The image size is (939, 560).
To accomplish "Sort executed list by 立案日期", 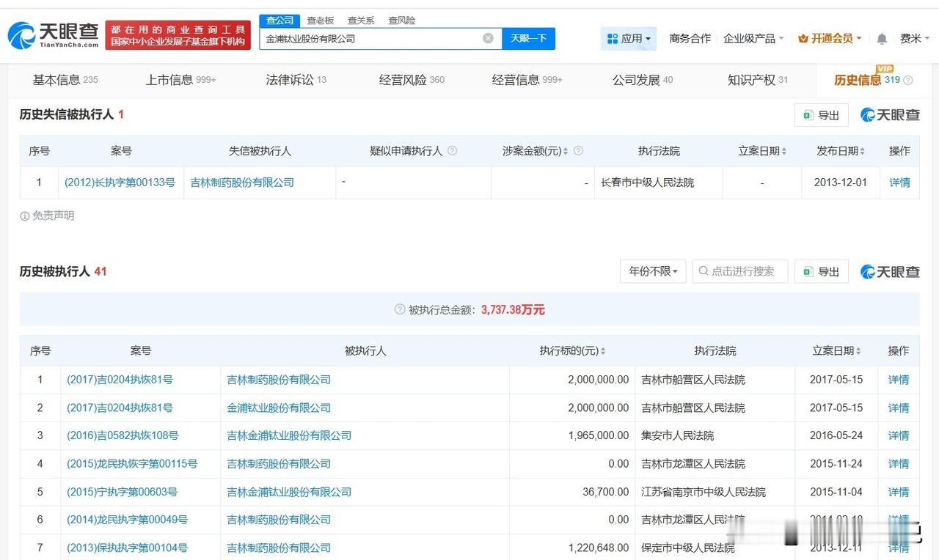I will point(858,351).
